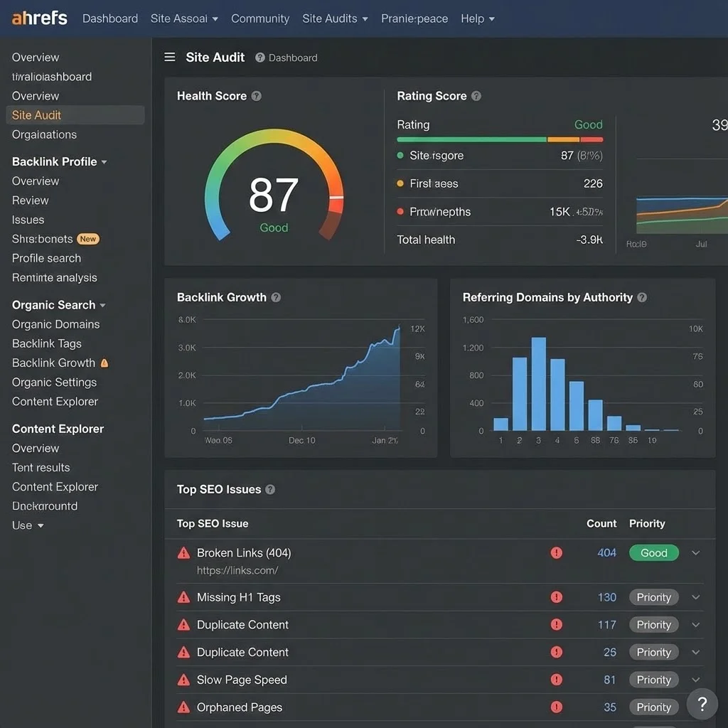Click the Rating Score help icon
Viewport: 728px width, 728px height.
tap(478, 95)
